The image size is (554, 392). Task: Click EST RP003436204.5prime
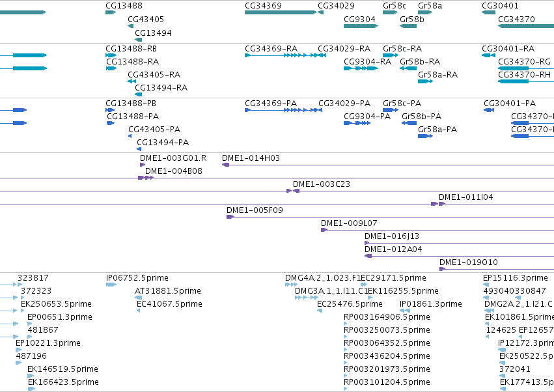pos(387,356)
